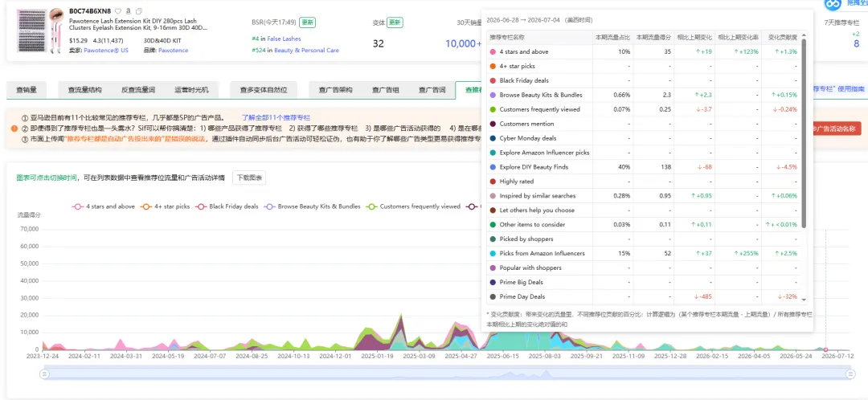Click the 更新 button next to BSR
Screen dimensions: 868x400
pos(307,22)
